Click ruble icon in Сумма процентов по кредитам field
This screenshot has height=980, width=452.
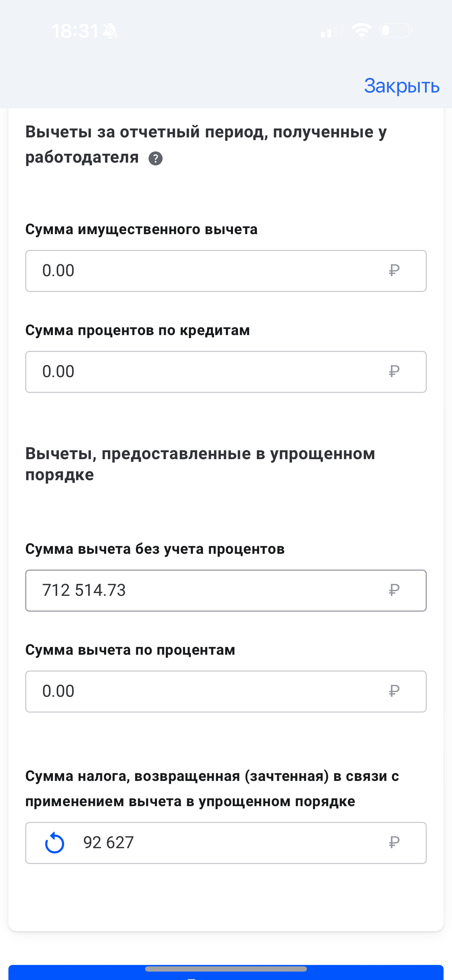[x=394, y=371]
